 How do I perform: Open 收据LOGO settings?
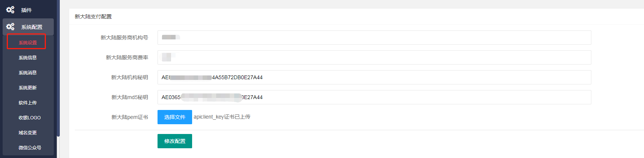pos(30,117)
